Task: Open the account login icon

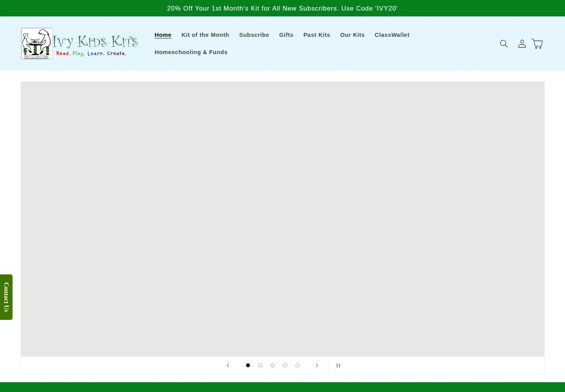Action: (522, 44)
